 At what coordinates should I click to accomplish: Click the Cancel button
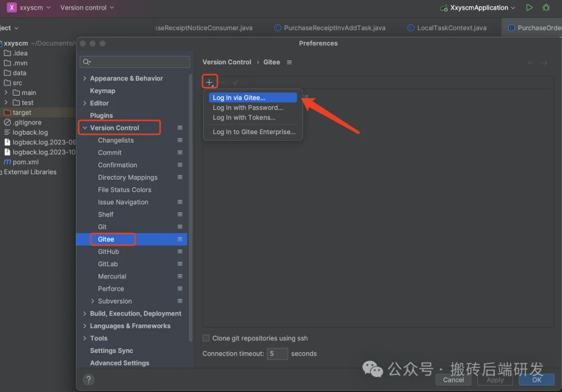pos(453,380)
